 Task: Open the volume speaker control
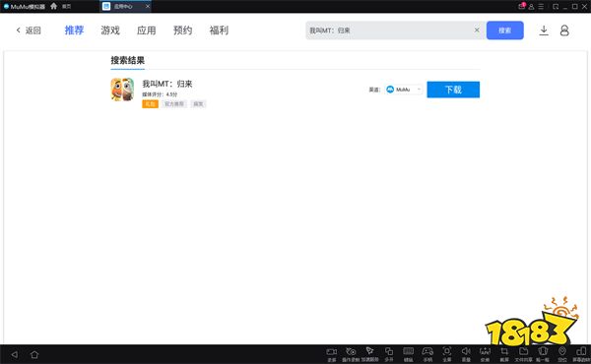click(466, 354)
